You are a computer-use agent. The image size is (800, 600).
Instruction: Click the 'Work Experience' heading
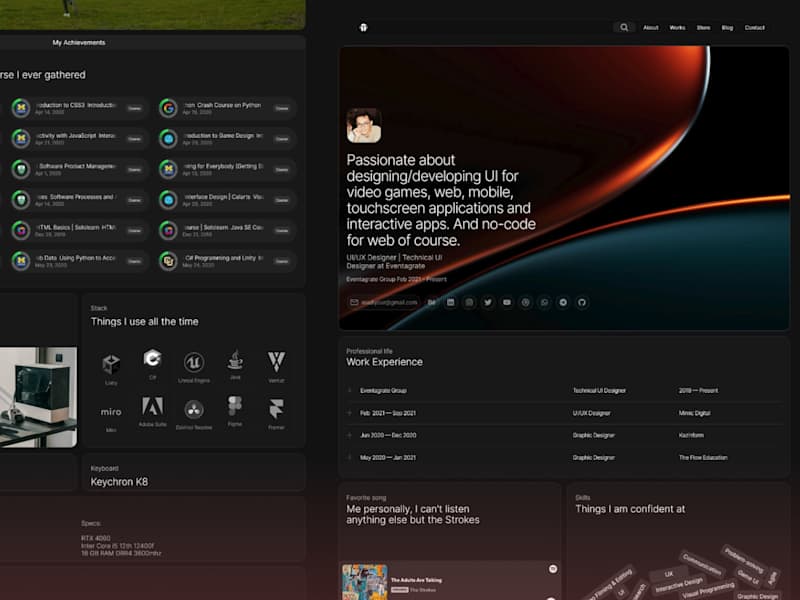coord(384,362)
